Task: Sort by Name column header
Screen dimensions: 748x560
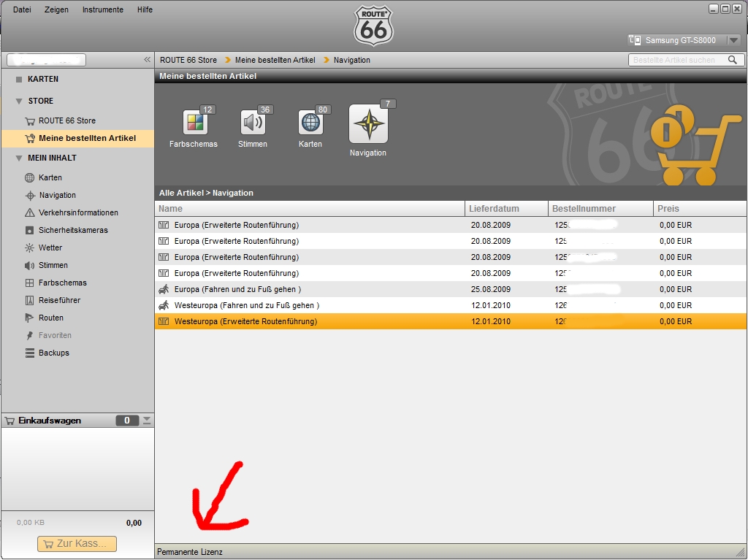Action: [310, 209]
